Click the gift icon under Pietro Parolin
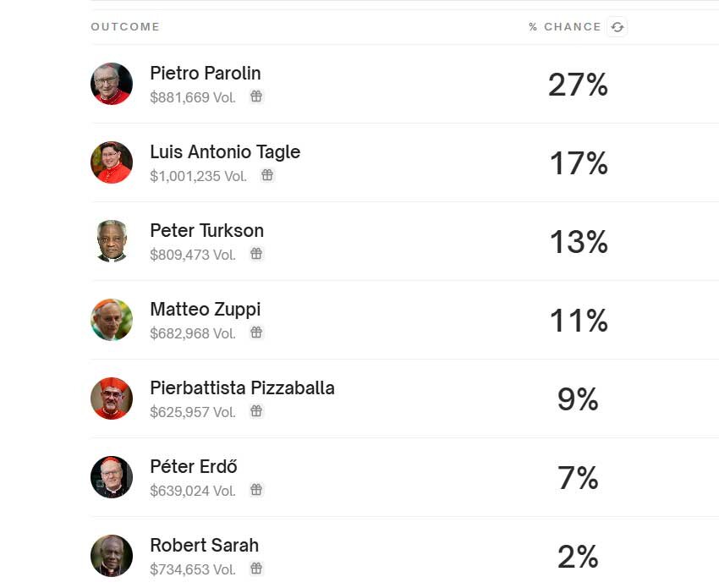Image resolution: width=719 pixels, height=588 pixels. tap(256, 96)
